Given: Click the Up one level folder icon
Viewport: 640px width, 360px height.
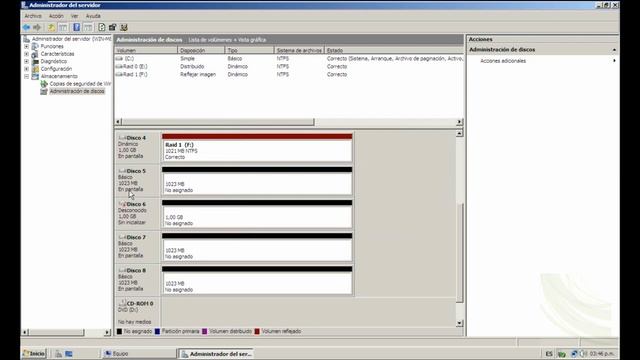Looking at the screenshot, I should point(51,27).
